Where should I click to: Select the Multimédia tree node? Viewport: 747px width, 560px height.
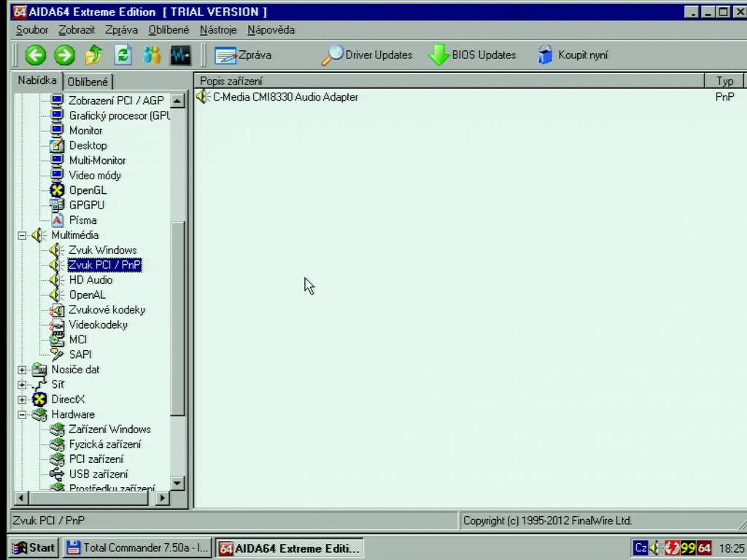click(x=75, y=236)
